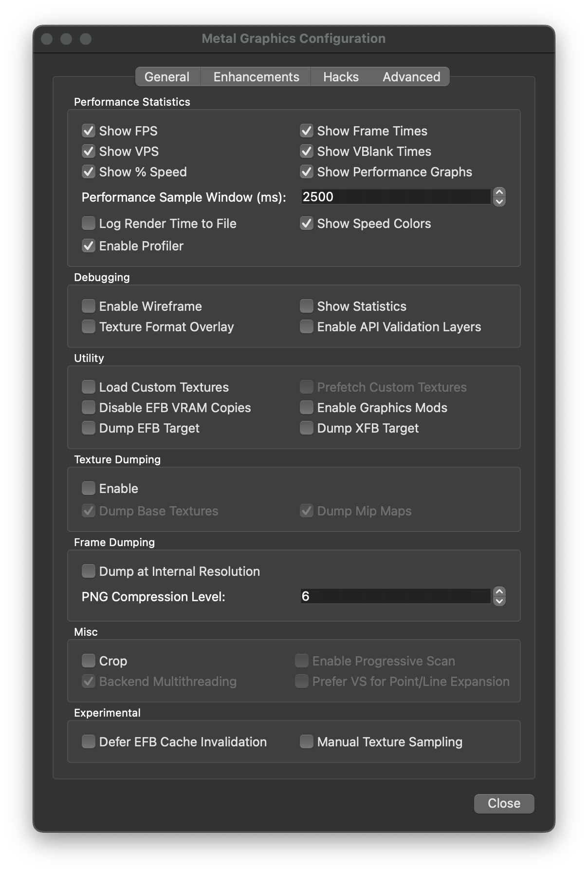Open the Enhancements tab

pyautogui.click(x=256, y=77)
